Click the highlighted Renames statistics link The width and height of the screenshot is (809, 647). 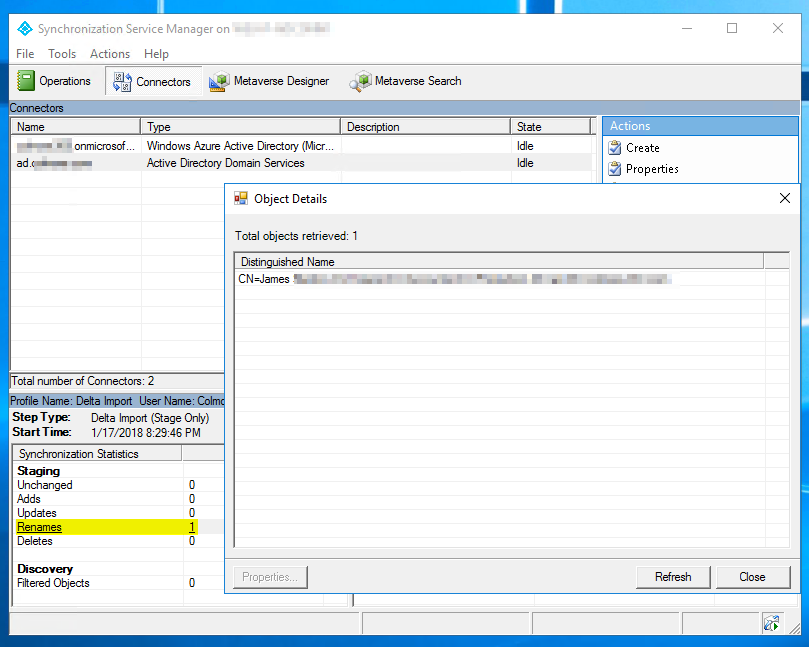39,527
